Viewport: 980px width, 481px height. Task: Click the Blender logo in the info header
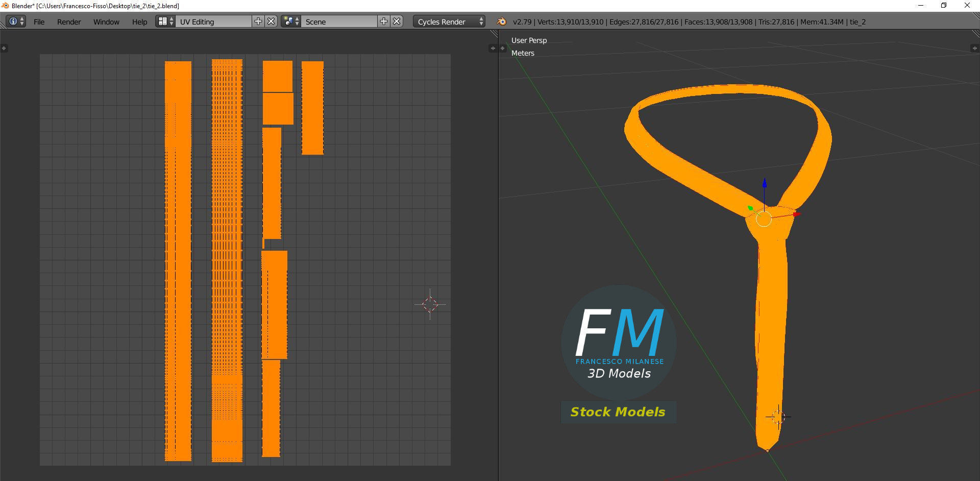pos(501,21)
